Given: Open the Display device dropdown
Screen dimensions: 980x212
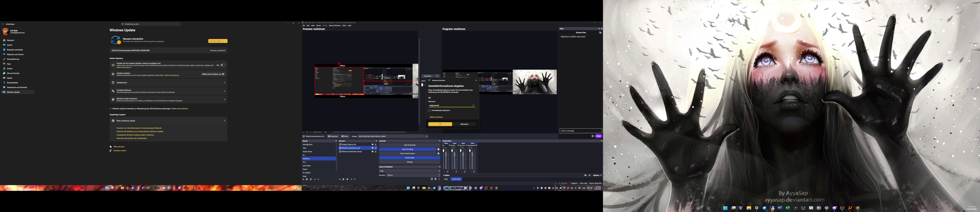Looking at the screenshot, I should (x=393, y=136).
